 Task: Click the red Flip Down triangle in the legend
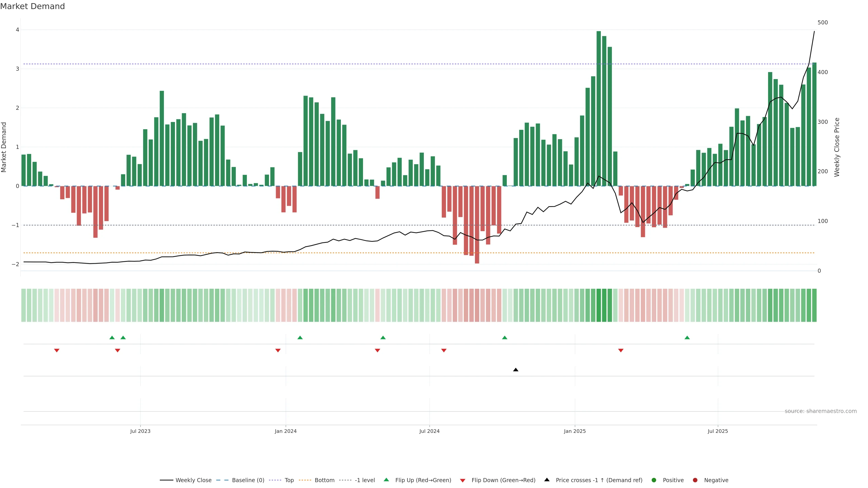463,480
